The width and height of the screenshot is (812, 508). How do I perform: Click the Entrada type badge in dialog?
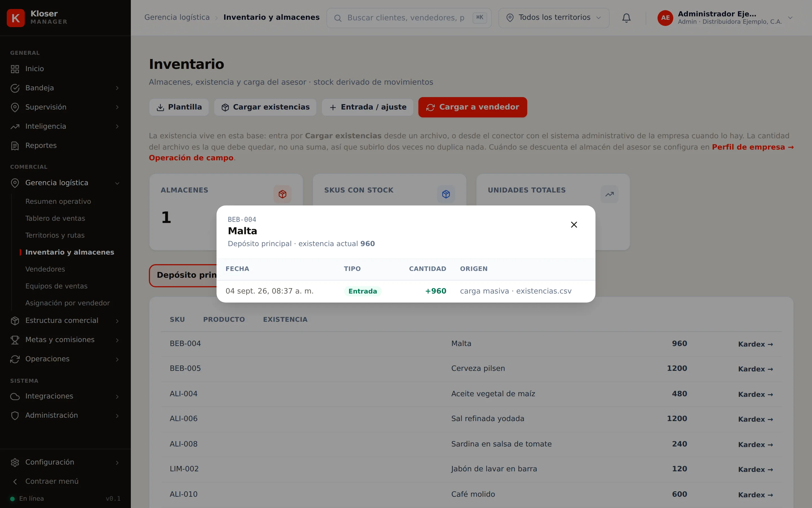[x=362, y=291]
